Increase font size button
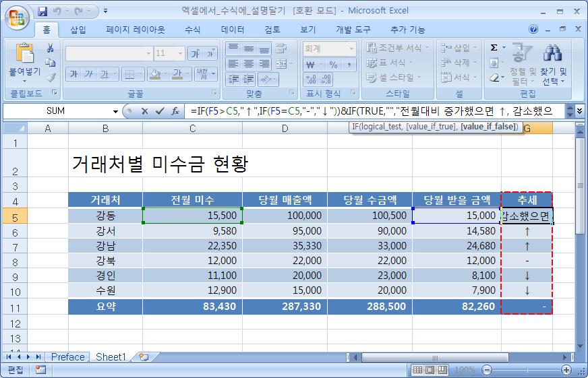Screen dimensions: 588x378 [x=196, y=54]
